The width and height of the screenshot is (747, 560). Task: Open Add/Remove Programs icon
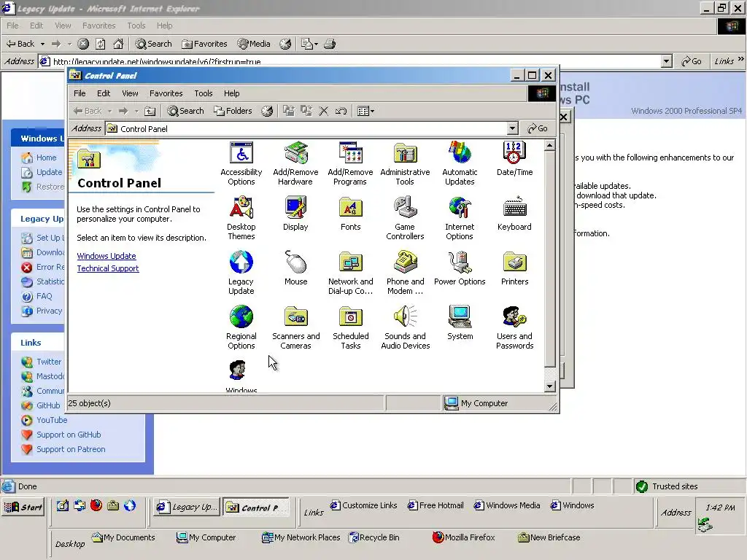click(350, 163)
